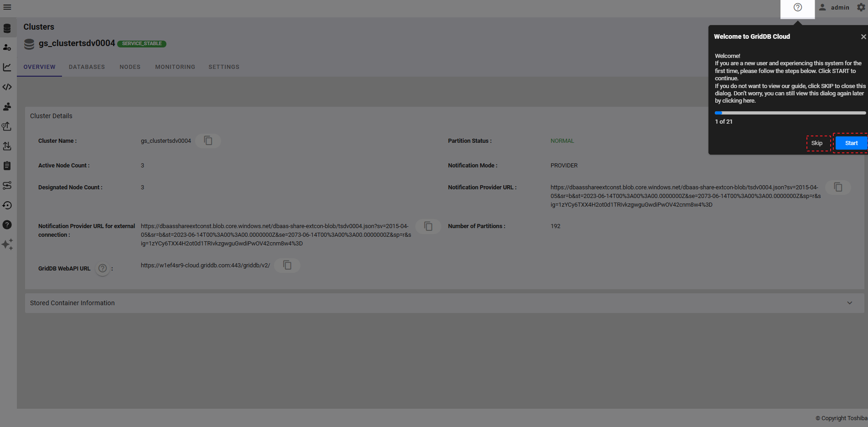
Task: Skip the welcome guide
Action: (816, 143)
